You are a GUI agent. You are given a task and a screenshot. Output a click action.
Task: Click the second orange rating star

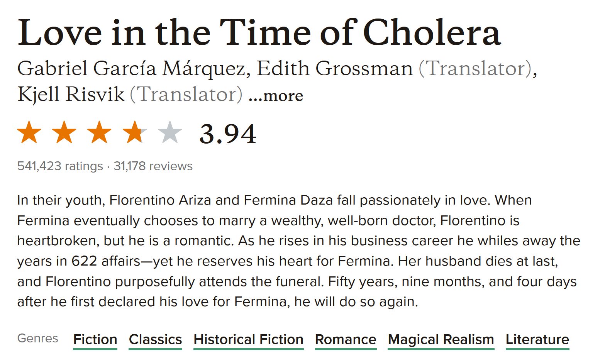click(x=64, y=132)
